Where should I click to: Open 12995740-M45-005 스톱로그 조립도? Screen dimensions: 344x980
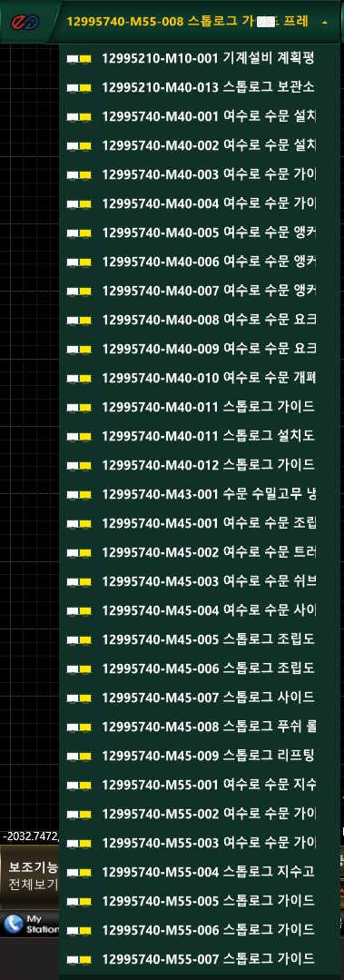199,640
